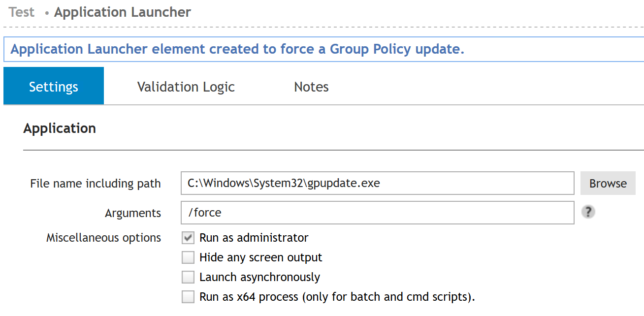Viewport: 644px width, 316px height.
Task: Open the Notes tab
Action: 311,87
